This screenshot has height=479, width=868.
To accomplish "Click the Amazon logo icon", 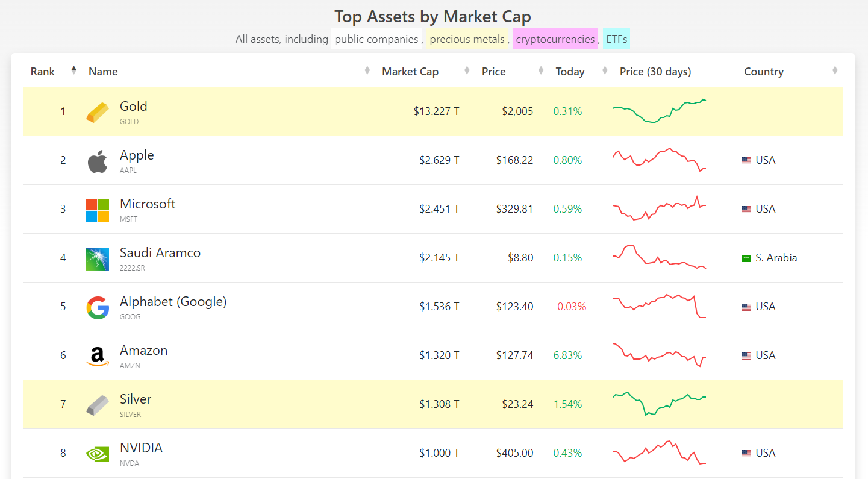I will (x=98, y=356).
